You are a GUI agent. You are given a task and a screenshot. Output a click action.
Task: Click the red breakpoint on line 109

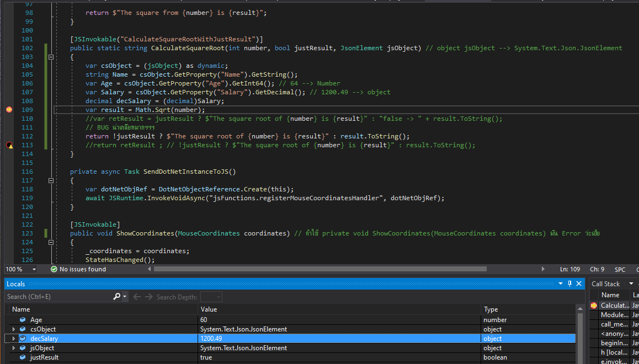pos(8,109)
